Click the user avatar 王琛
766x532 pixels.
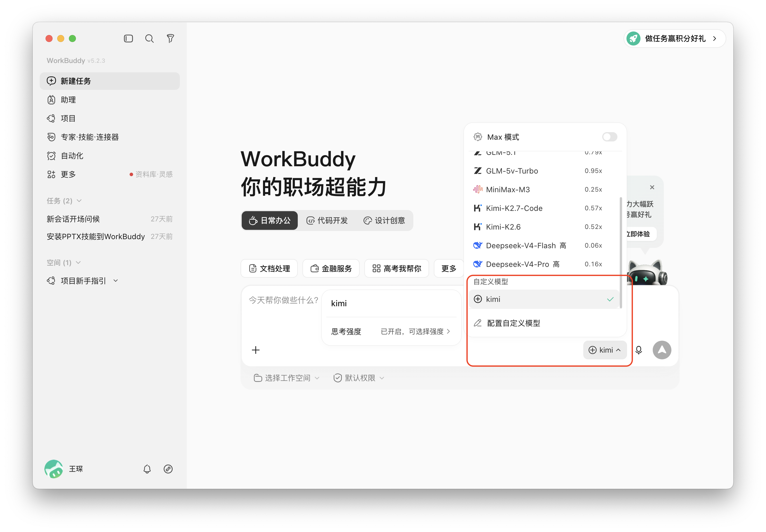(x=54, y=469)
